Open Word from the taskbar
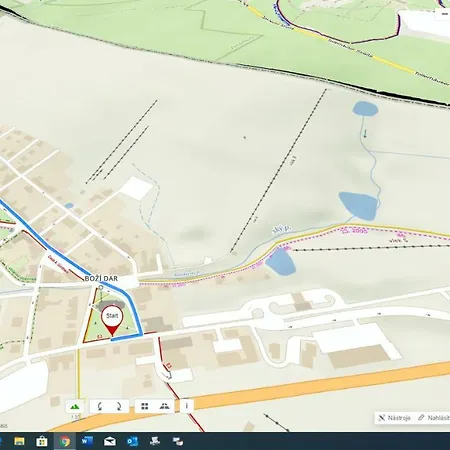Screen dimensions: 450x450 pyautogui.click(x=87, y=441)
